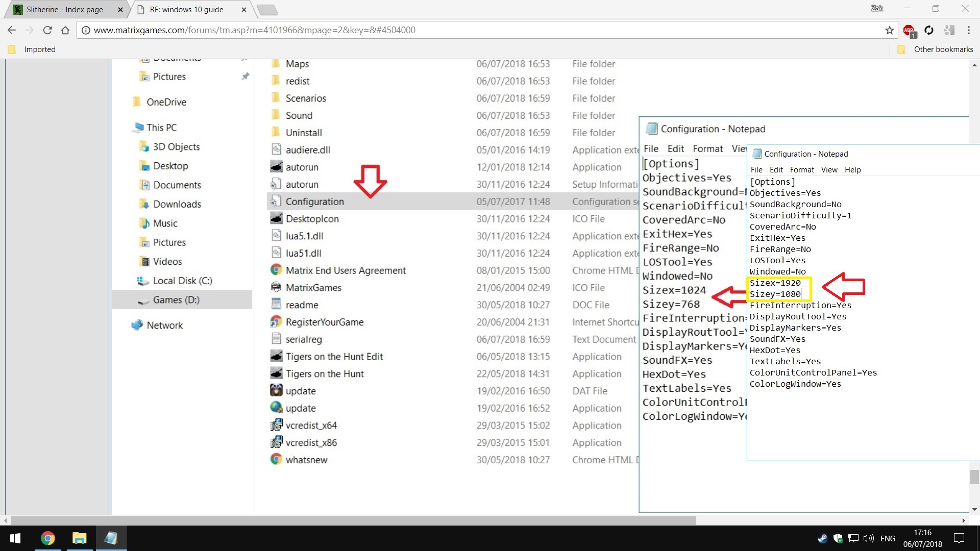The height and width of the screenshot is (551, 980).
Task: Click the vertical scrollbar down arrow
Action: [974, 509]
